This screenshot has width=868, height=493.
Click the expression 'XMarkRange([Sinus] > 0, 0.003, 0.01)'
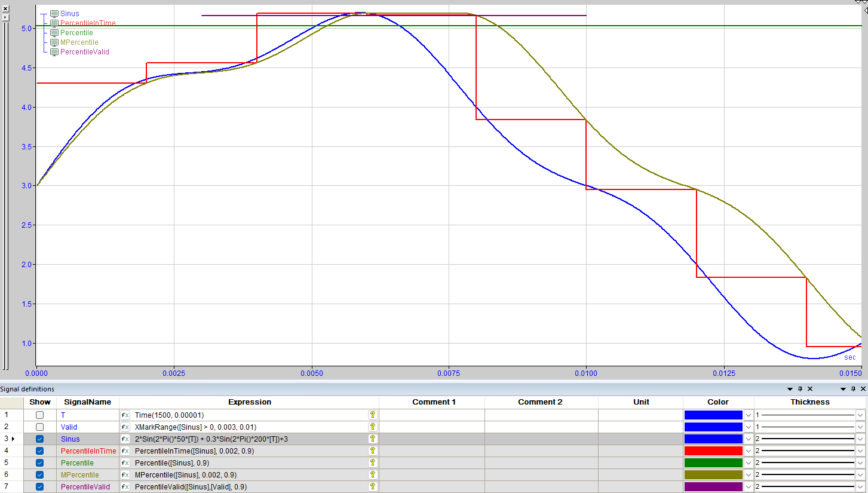250,427
